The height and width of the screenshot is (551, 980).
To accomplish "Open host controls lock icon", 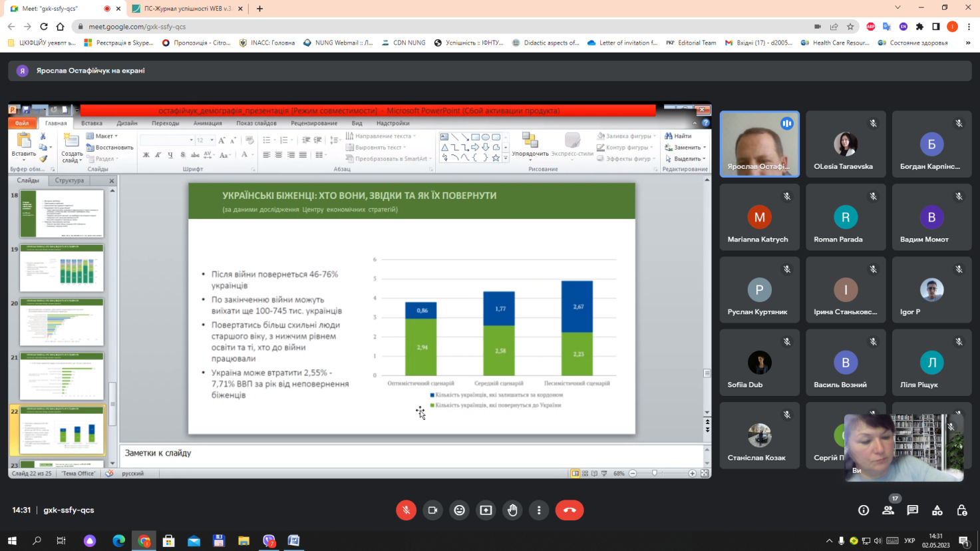I will [961, 510].
